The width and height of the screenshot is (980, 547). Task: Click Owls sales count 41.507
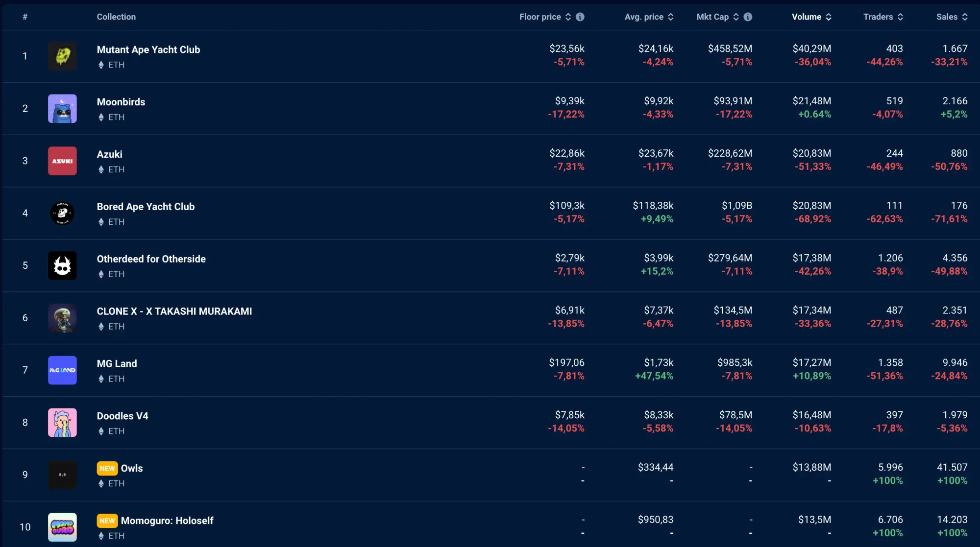(x=952, y=468)
